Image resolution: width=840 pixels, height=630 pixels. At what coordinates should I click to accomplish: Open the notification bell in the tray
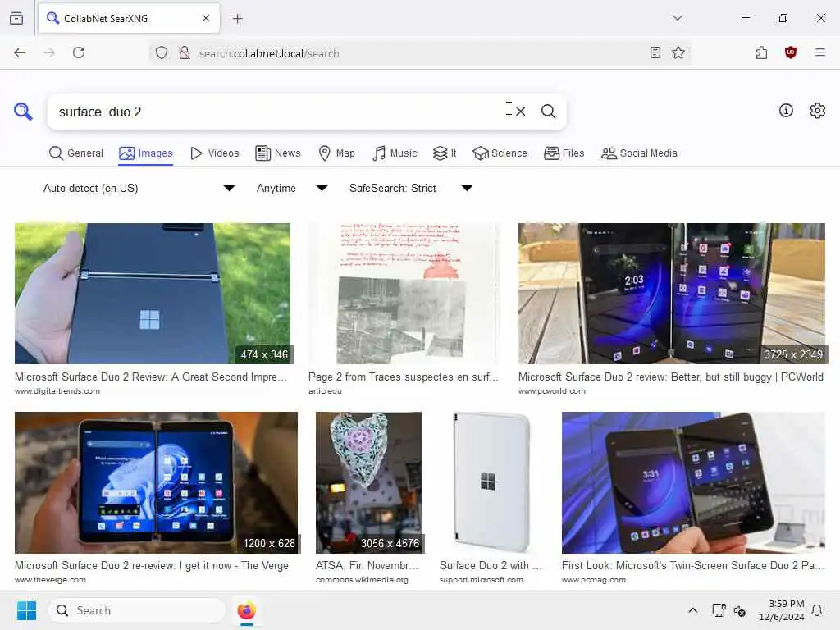tap(817, 610)
